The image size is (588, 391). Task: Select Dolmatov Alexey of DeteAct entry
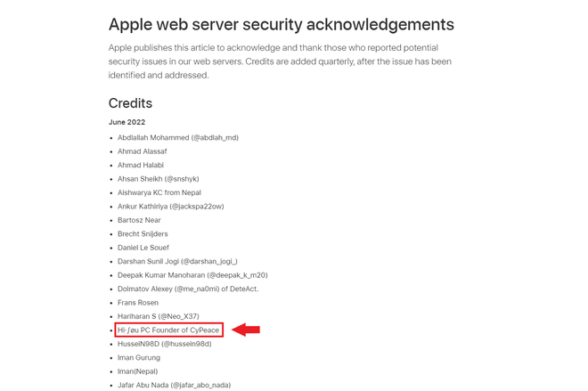(188, 289)
